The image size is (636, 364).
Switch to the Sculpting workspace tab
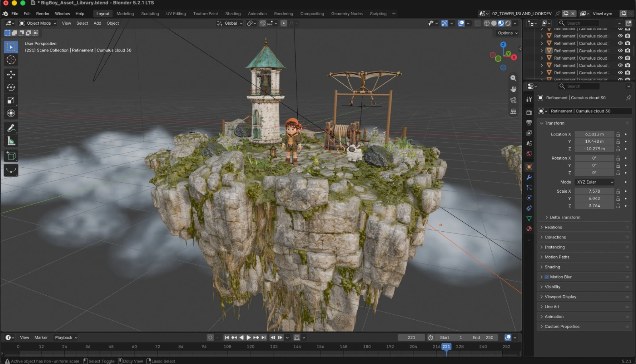click(x=150, y=14)
